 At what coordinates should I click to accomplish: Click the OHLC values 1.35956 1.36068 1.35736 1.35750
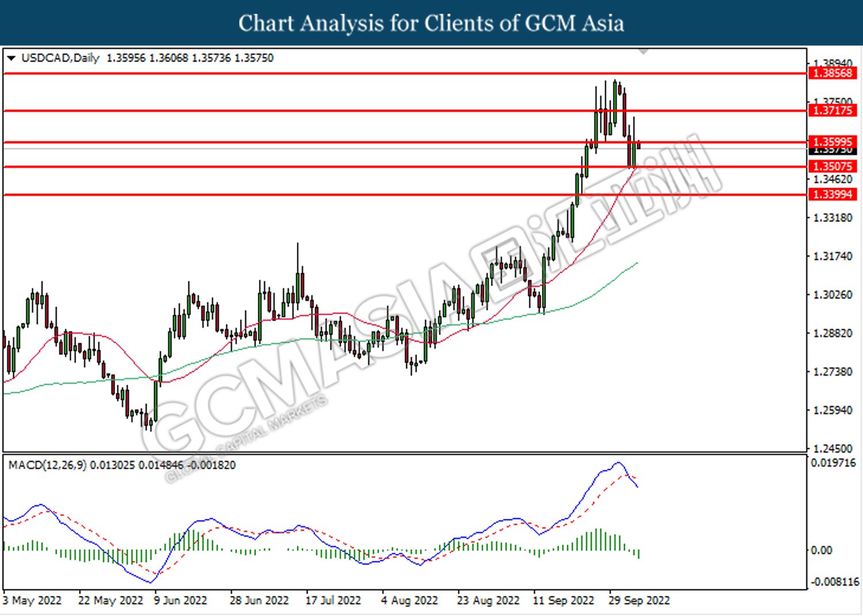(190, 58)
